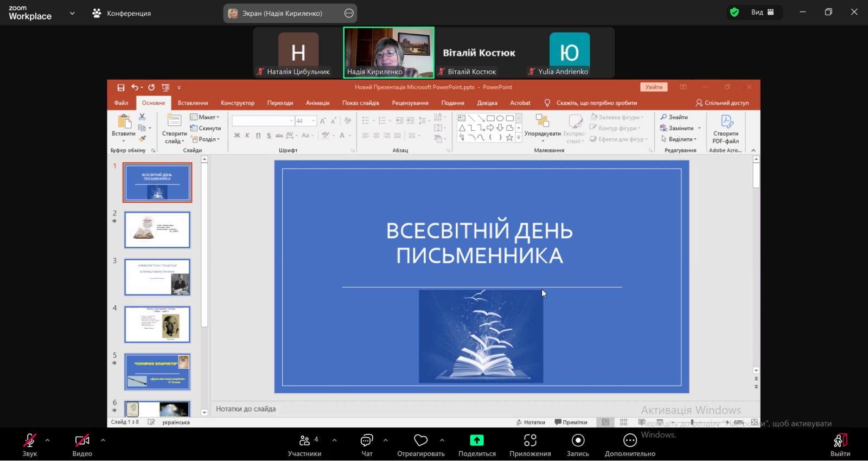Click the Спільний доступ share button
This screenshot has width=868, height=461.
click(722, 103)
